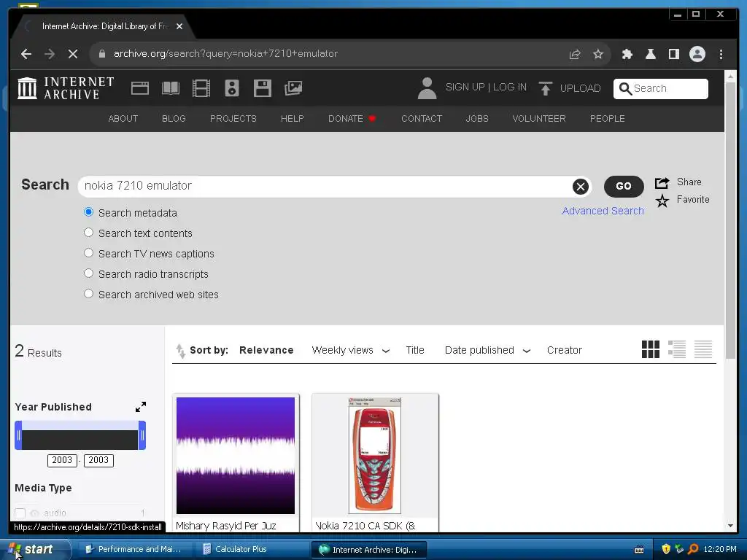Viewport: 747px width, 560px height.
Task: Click the Favorite star icon
Action: click(662, 201)
